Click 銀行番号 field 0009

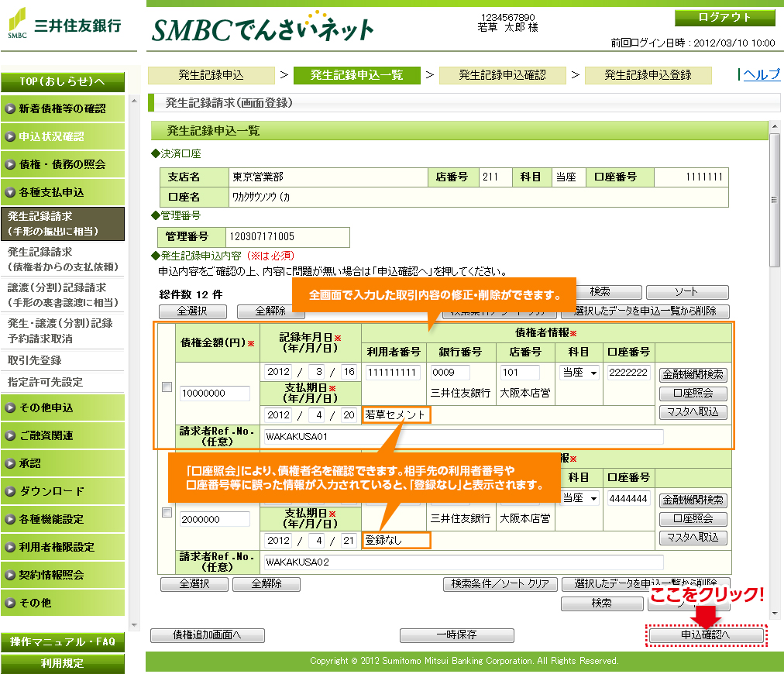click(x=450, y=373)
